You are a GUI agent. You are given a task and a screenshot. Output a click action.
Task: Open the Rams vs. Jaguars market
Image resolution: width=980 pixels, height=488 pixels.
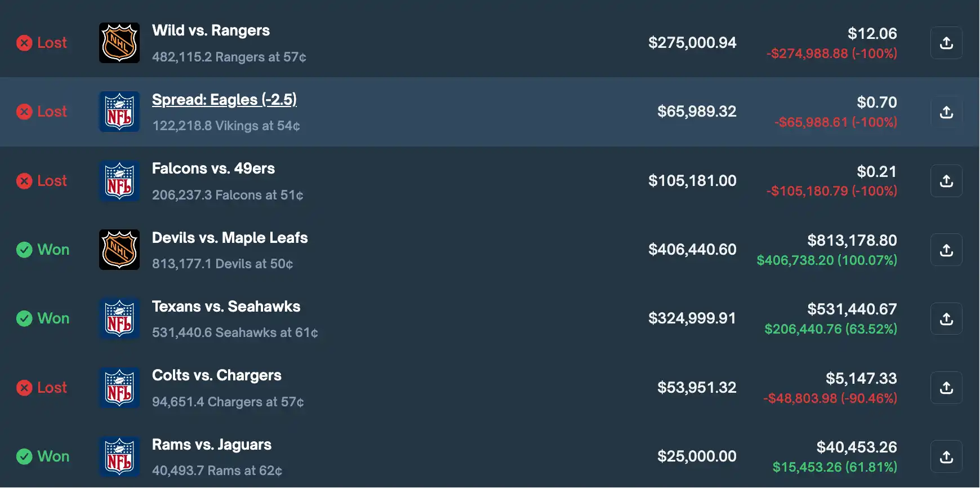[x=212, y=445]
